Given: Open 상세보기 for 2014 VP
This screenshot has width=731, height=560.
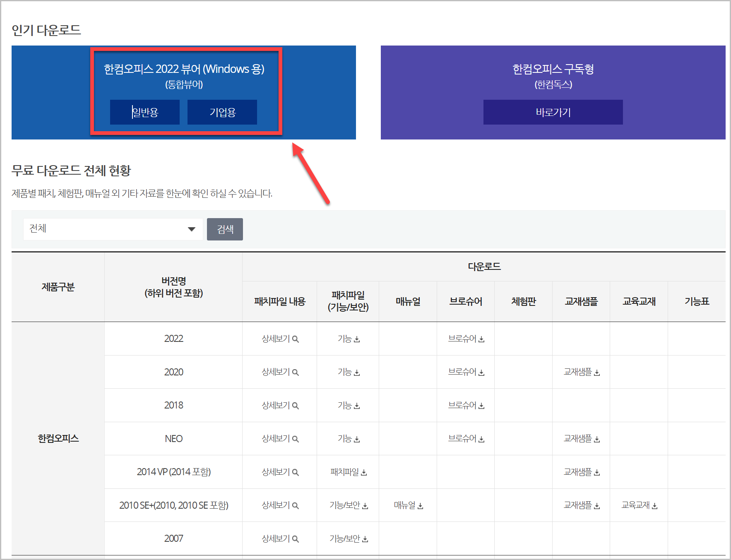Looking at the screenshot, I should tap(280, 472).
